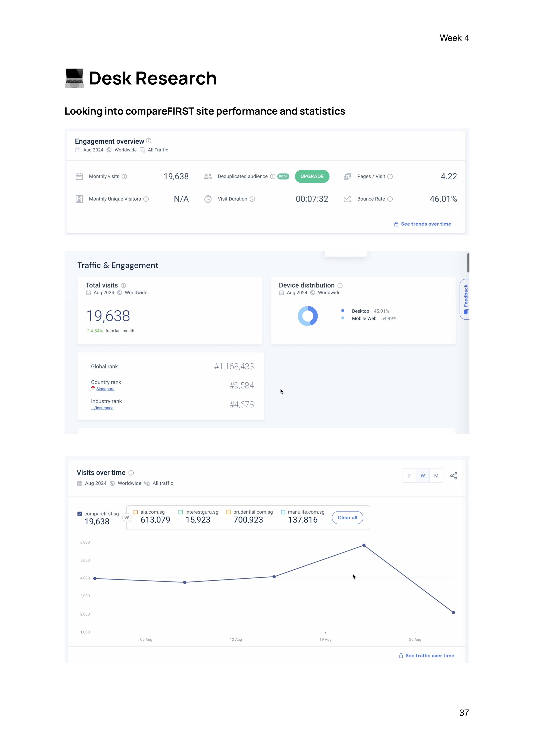Click the globe icon in Engagement overview header
The height and width of the screenshot is (756, 534).
point(109,150)
